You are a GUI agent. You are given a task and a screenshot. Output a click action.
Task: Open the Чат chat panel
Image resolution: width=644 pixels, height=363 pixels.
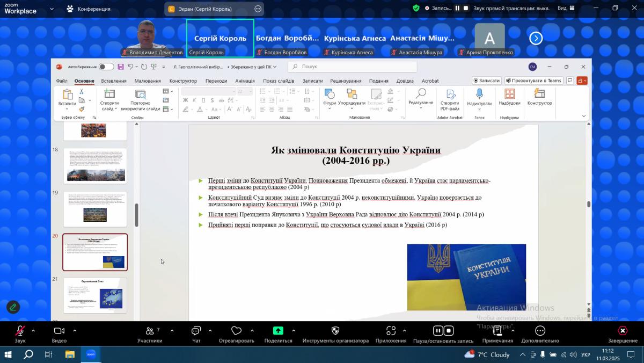[196, 331]
